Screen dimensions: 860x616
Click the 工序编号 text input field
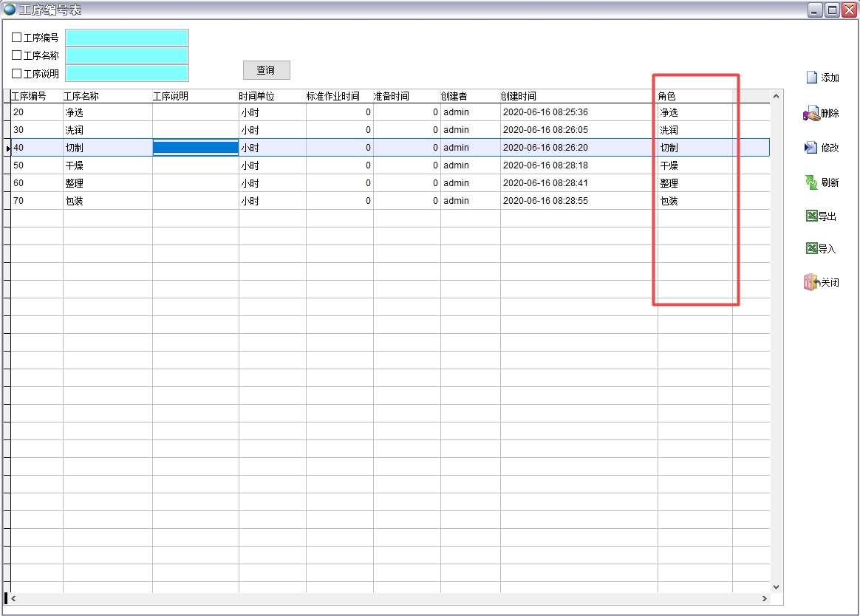[127, 38]
